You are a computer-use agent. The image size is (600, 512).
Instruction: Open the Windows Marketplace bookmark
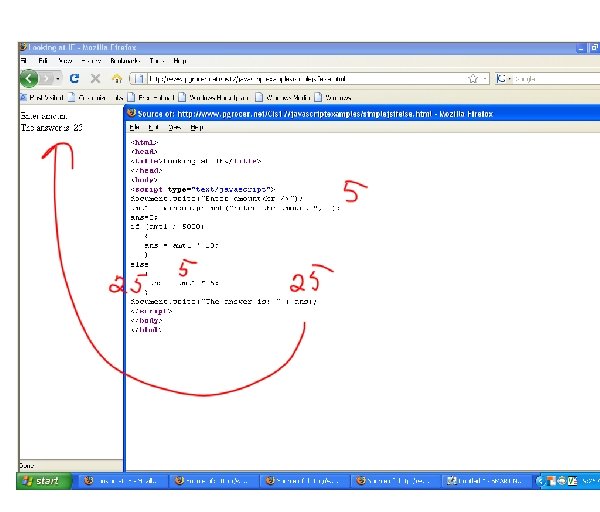tap(214, 98)
